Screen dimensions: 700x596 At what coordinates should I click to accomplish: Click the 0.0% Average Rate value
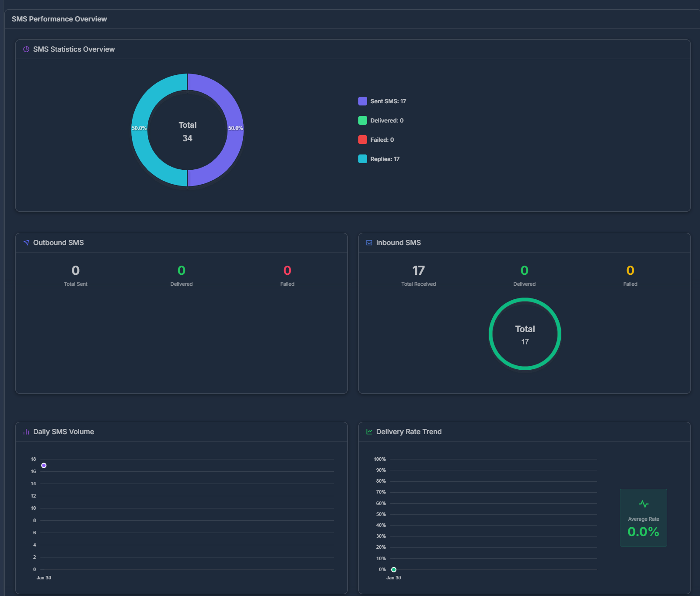643,532
